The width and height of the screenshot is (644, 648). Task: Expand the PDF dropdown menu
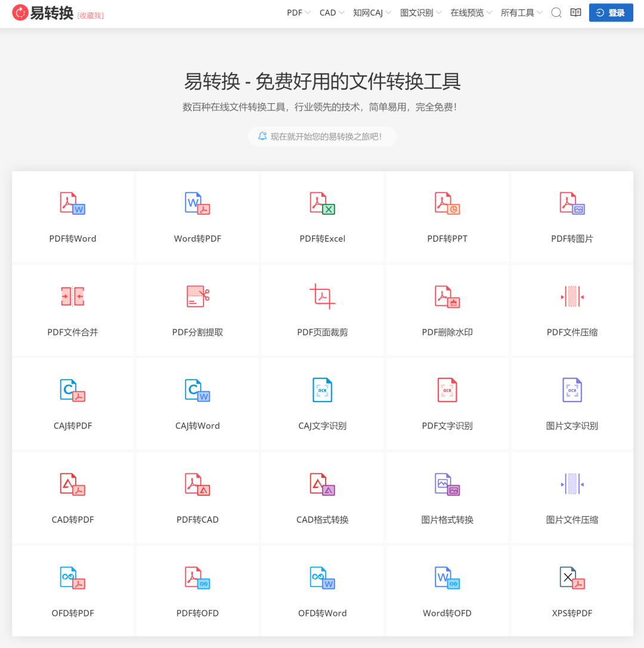(298, 13)
